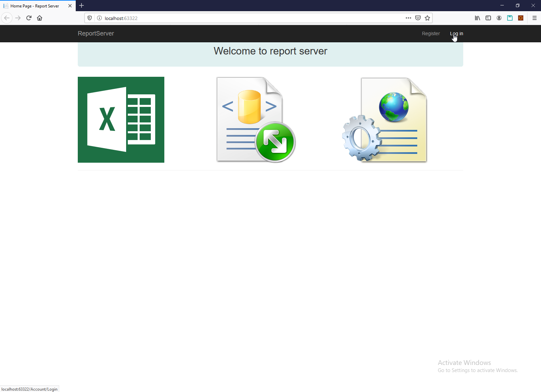Image resolution: width=541 pixels, height=392 pixels.
Task: Minimize the browser window
Action: pyautogui.click(x=502, y=5)
